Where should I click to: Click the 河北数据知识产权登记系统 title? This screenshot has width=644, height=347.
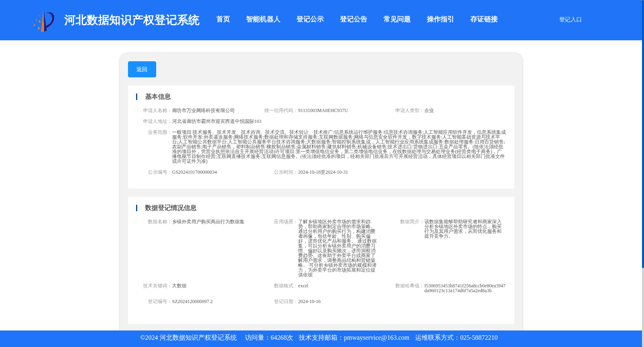pos(132,20)
